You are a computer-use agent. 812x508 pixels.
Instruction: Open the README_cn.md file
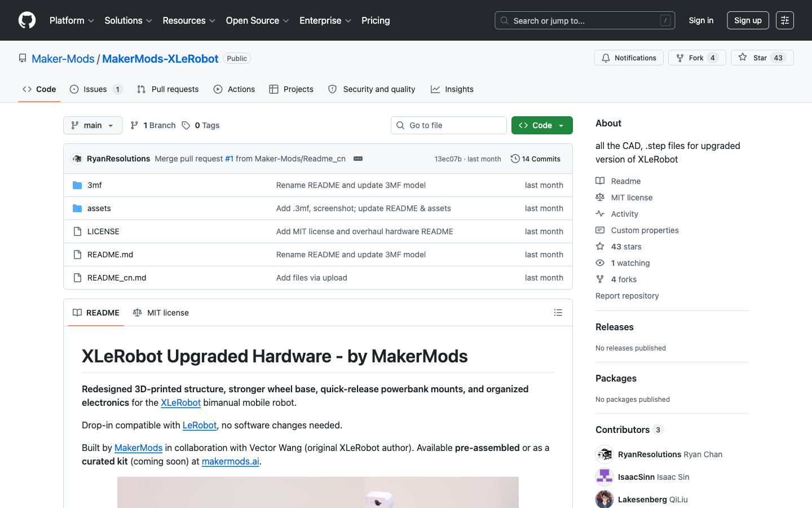click(117, 278)
